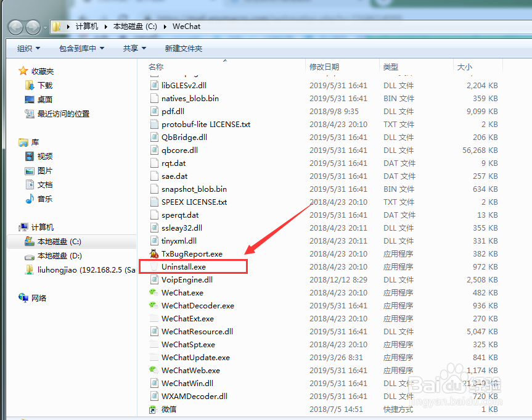Open 图片 library icon
The image size is (532, 420).
(x=30, y=170)
